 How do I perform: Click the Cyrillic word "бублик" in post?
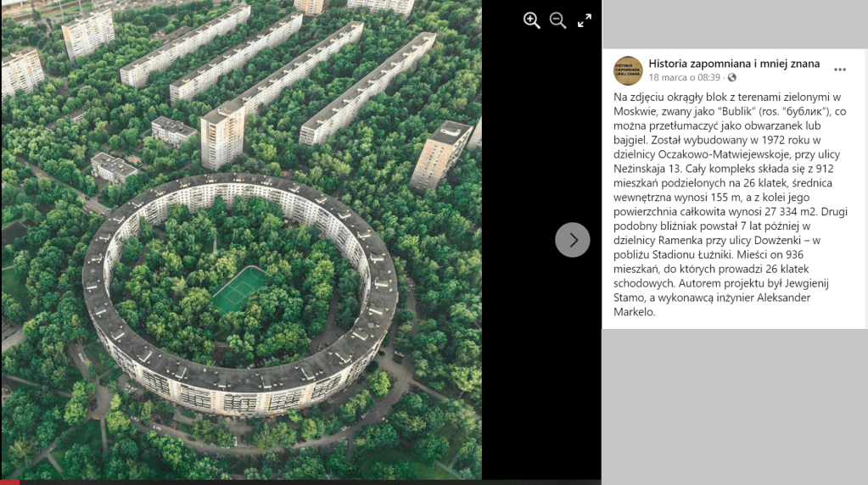coord(804,111)
